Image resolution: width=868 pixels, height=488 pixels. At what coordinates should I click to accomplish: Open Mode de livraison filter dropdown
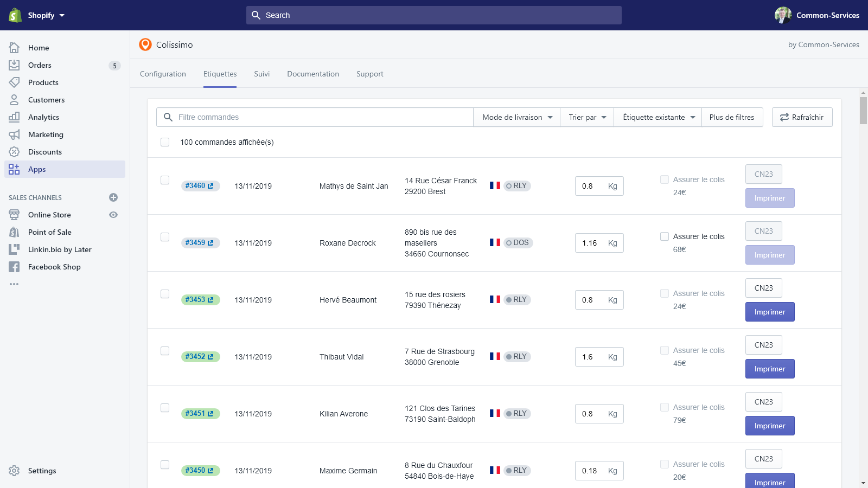tap(517, 117)
